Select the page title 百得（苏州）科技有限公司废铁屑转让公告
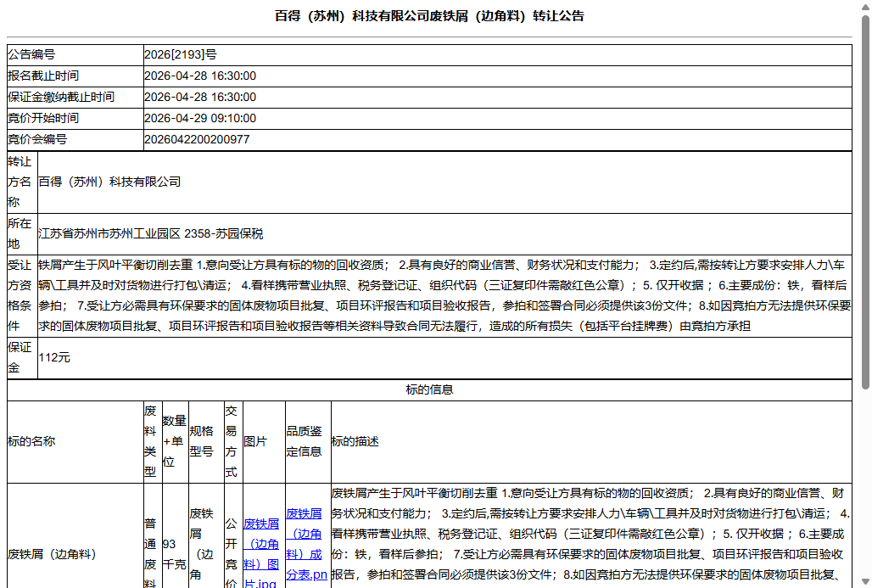 pos(429,16)
